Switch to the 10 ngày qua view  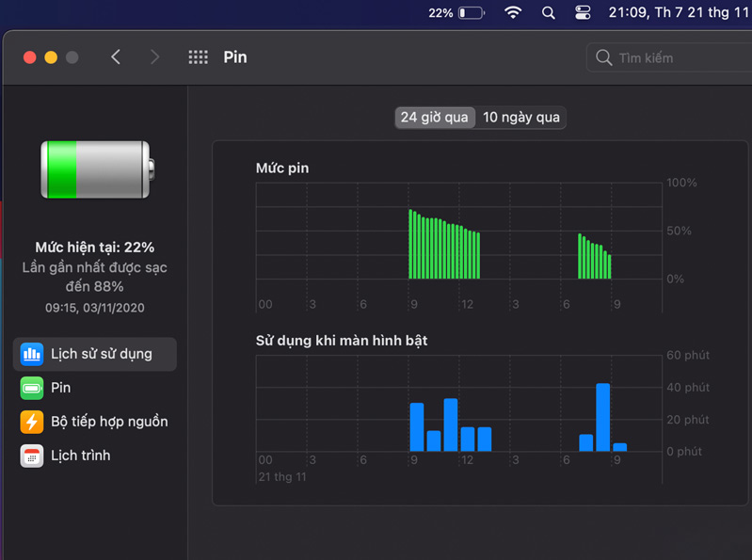[x=521, y=118]
